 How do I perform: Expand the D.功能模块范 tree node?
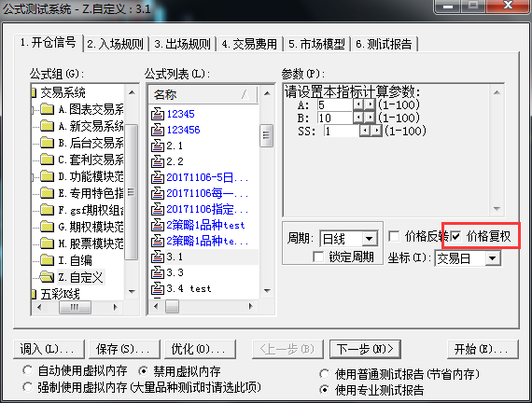(x=33, y=176)
